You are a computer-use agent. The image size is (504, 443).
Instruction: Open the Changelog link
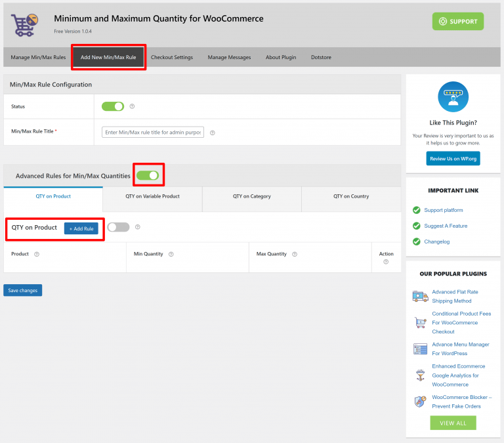pyautogui.click(x=436, y=242)
